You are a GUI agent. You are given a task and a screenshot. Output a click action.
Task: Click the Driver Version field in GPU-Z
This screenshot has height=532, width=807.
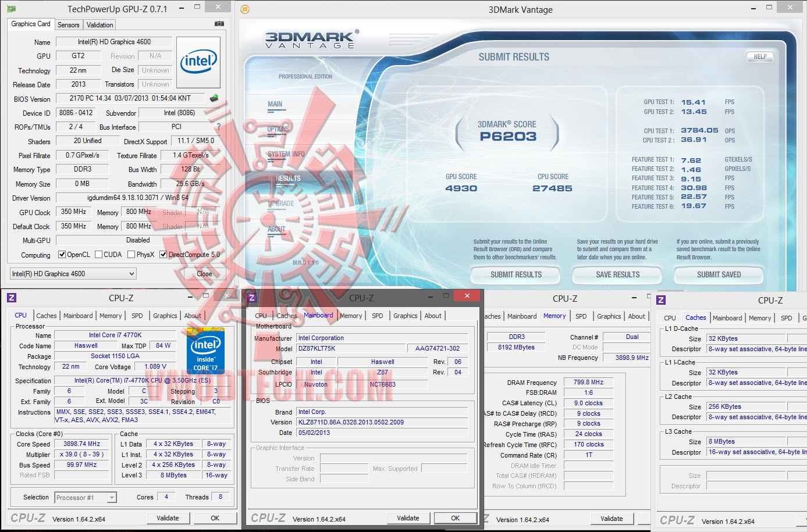(138, 198)
